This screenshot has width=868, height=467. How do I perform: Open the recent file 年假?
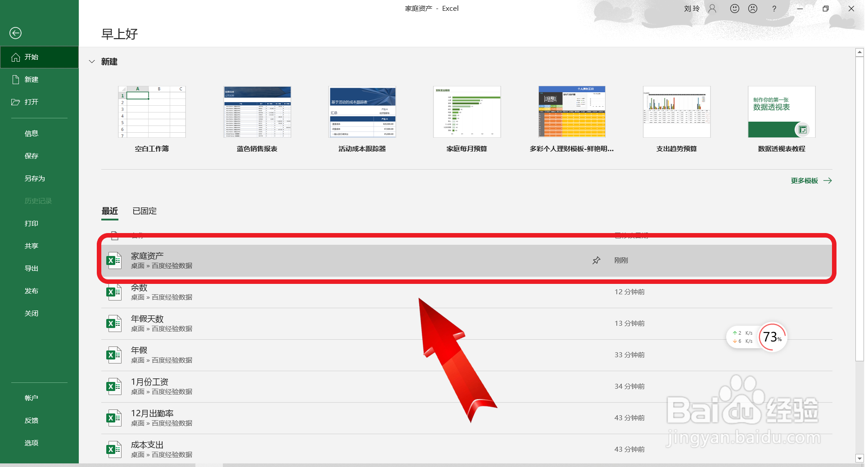[467, 355]
